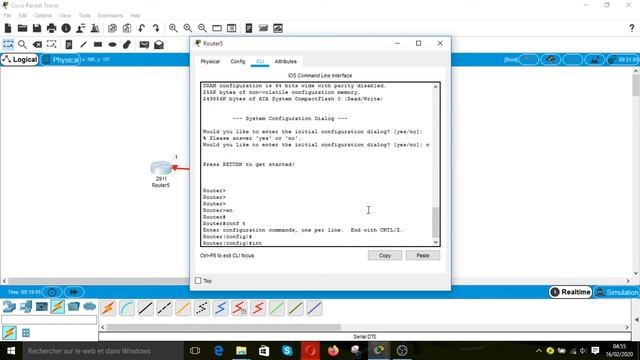This screenshot has width=640, height=360.
Task: Click the device search field in bottom panel
Action: click(x=49, y=320)
